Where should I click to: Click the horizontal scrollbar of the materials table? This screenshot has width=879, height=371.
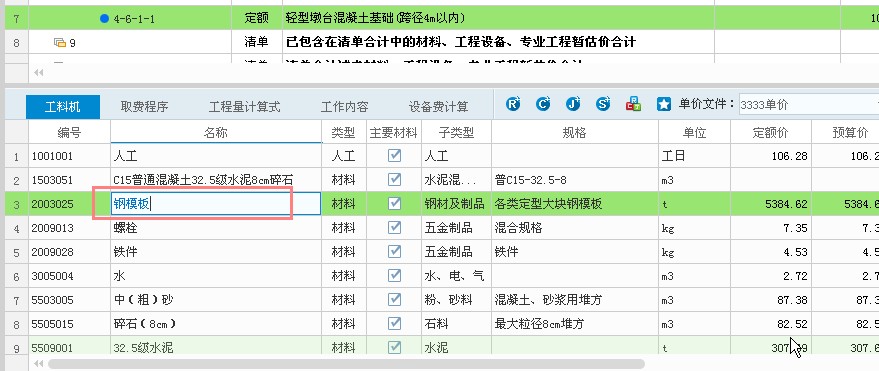click(346, 364)
